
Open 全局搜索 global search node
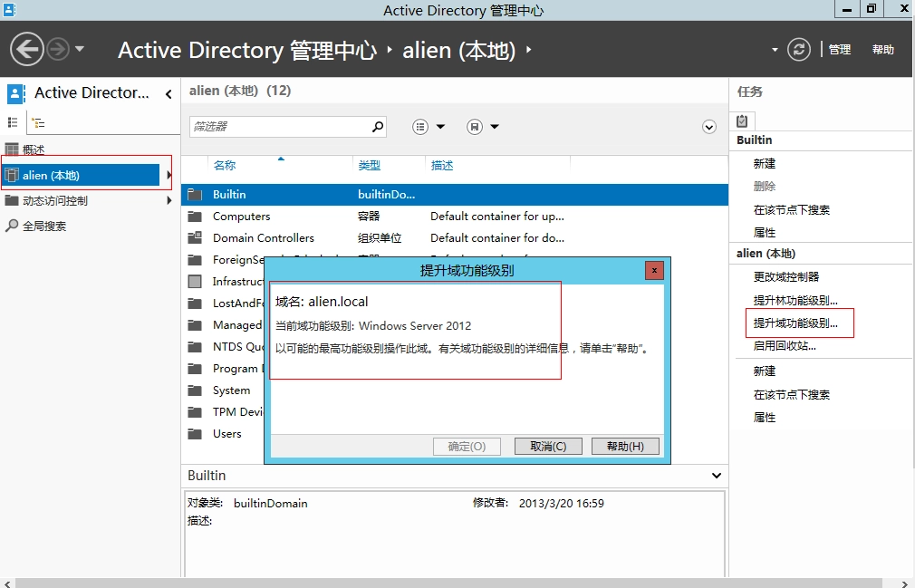pos(43,226)
